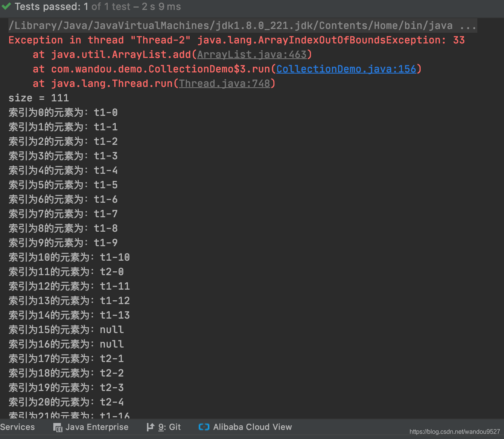Click 'com.wandou.demo.CollectionDemo$3.run' stack frame text
The width and height of the screenshot is (504, 439).
tap(161, 69)
